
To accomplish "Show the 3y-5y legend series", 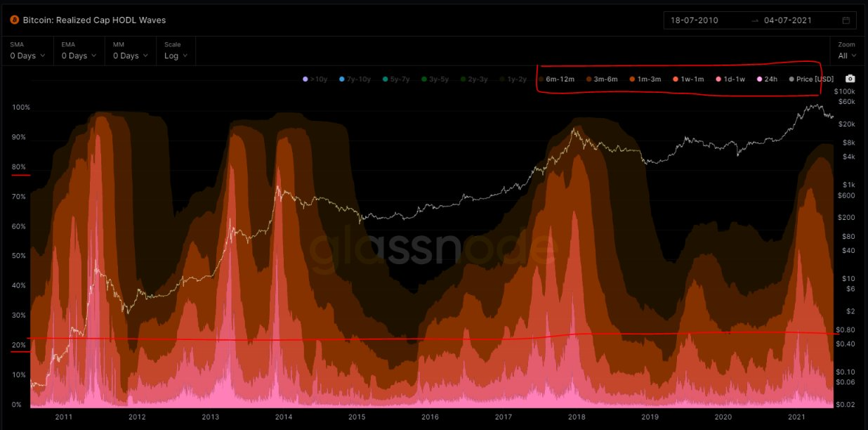I will click(x=437, y=79).
